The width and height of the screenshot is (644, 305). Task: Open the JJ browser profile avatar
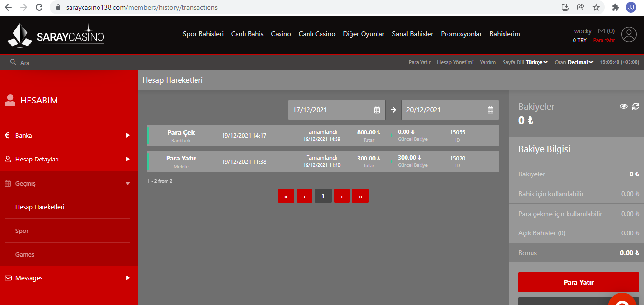(x=631, y=7)
